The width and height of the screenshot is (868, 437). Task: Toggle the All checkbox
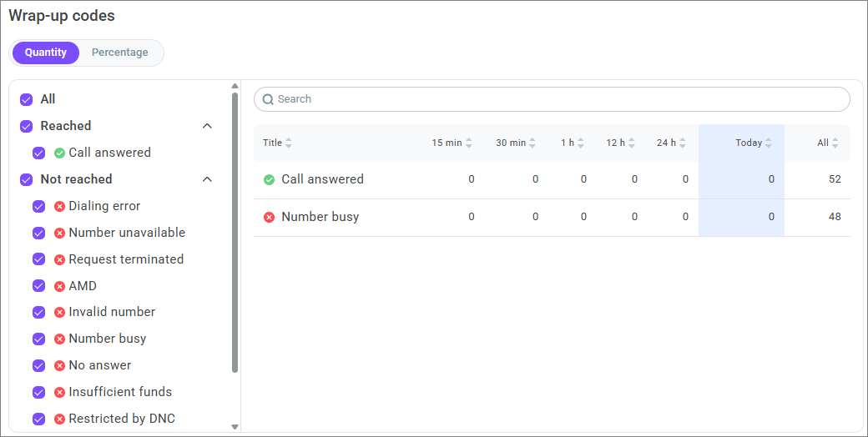(26, 99)
